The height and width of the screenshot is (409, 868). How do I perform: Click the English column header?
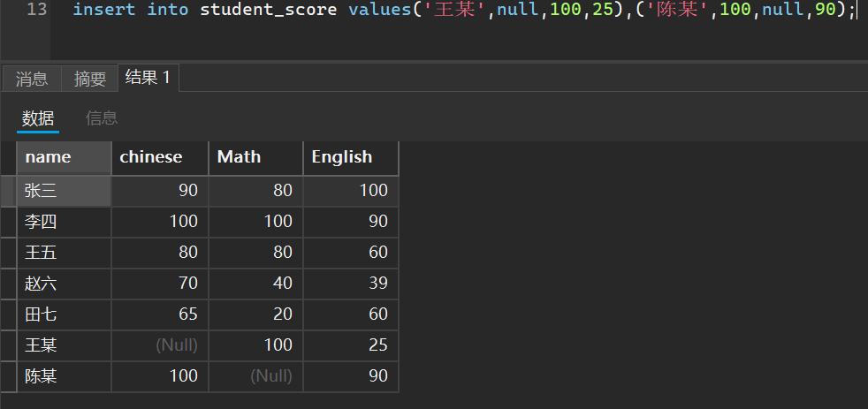click(x=351, y=158)
